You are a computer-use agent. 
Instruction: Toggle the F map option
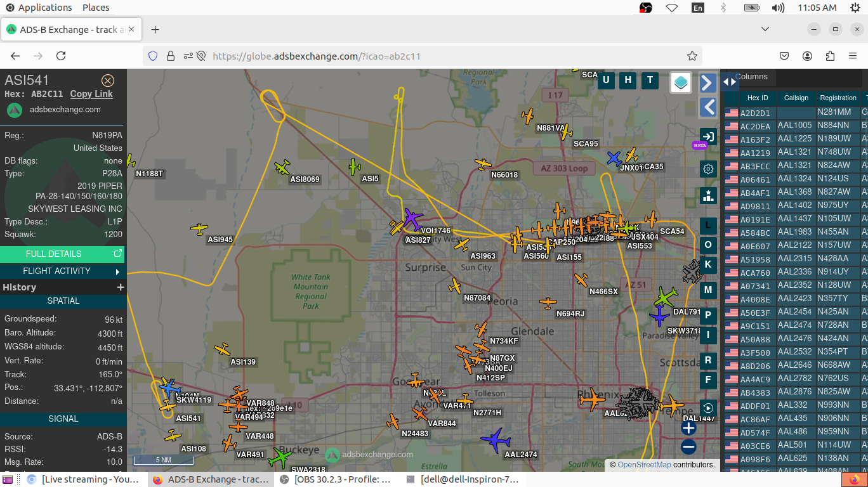coord(708,380)
